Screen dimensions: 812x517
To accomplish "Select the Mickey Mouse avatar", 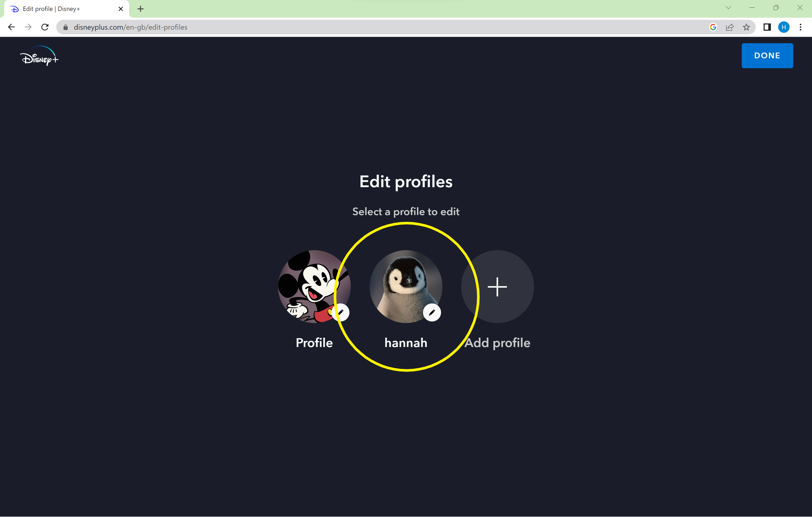I will (314, 286).
